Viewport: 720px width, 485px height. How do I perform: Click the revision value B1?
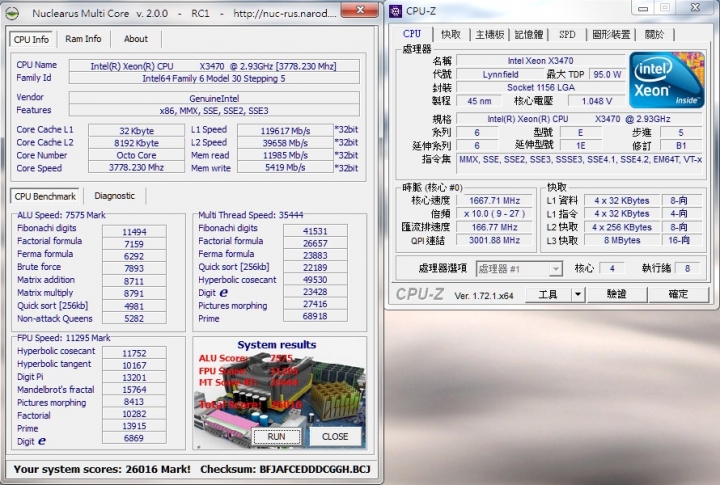click(681, 146)
